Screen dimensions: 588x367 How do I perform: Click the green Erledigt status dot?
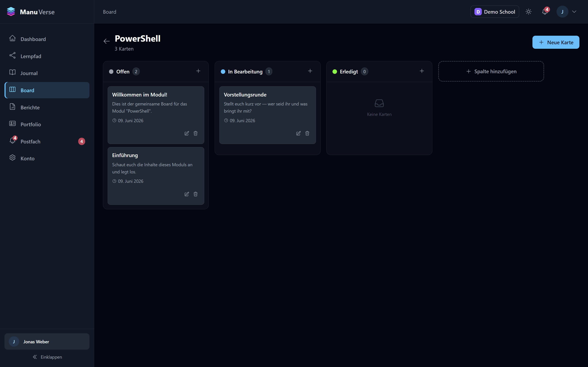[335, 72]
